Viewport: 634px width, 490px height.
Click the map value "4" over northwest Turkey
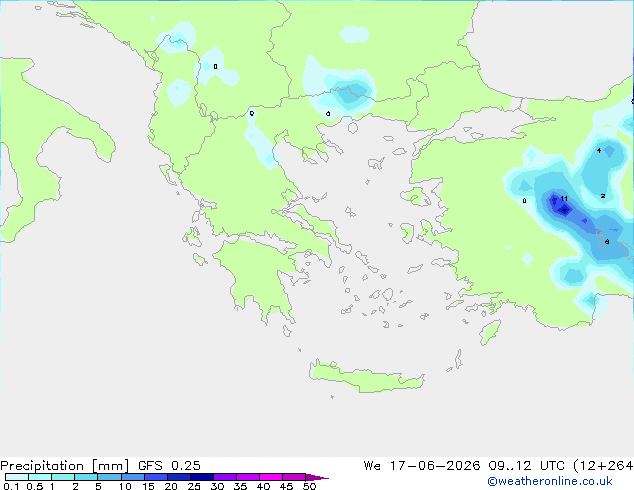coord(599,150)
